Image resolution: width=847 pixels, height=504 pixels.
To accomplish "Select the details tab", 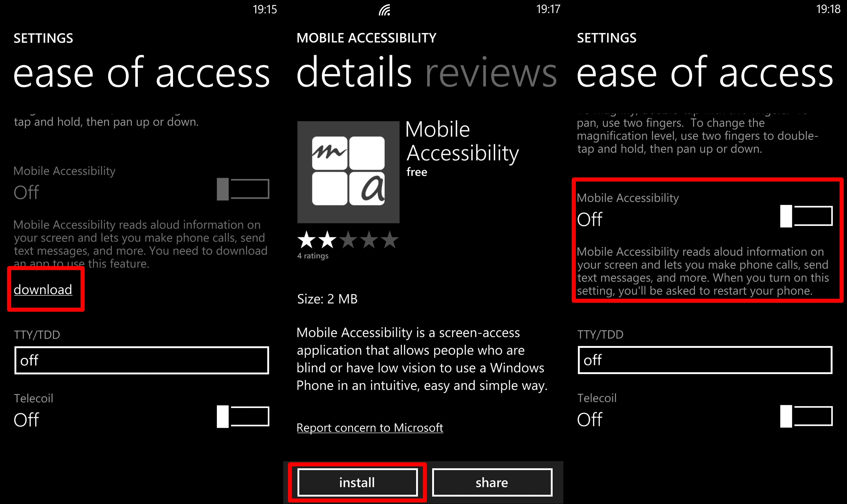I will tap(354, 71).
